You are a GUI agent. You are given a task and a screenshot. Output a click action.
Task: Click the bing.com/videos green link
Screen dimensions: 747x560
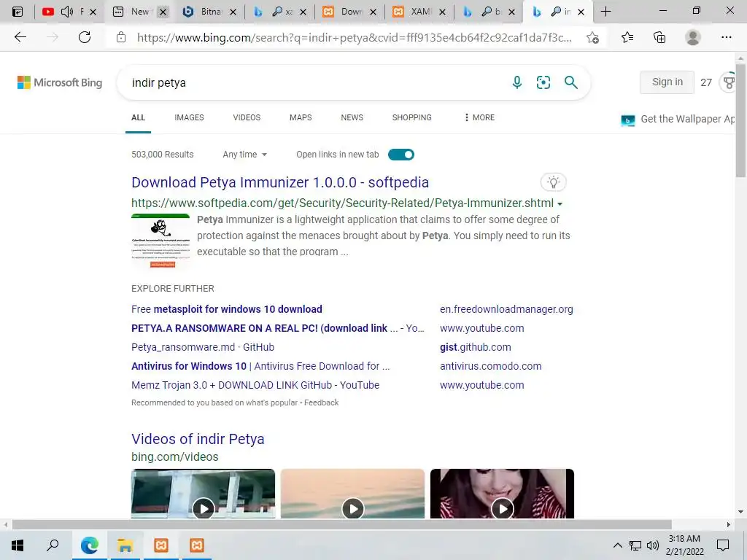tap(175, 456)
